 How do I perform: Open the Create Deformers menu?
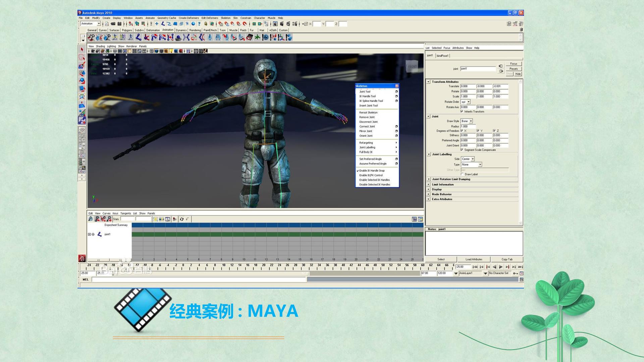(189, 18)
